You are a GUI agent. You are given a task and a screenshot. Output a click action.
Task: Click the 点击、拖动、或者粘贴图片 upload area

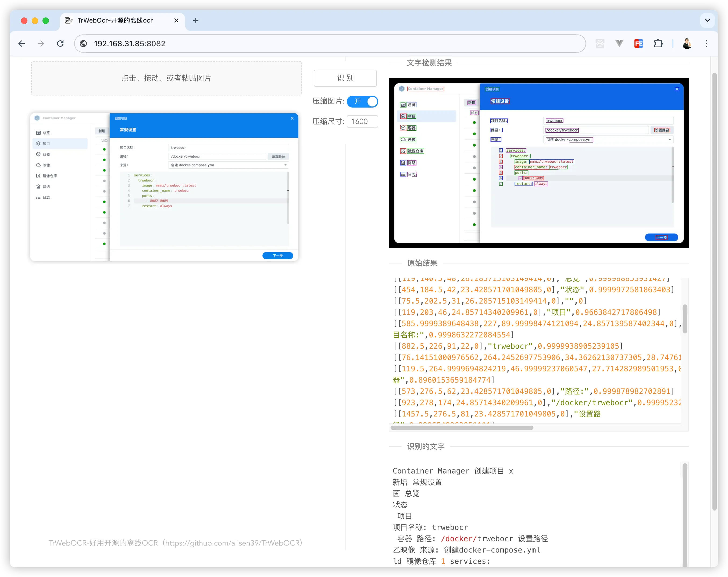(x=166, y=78)
